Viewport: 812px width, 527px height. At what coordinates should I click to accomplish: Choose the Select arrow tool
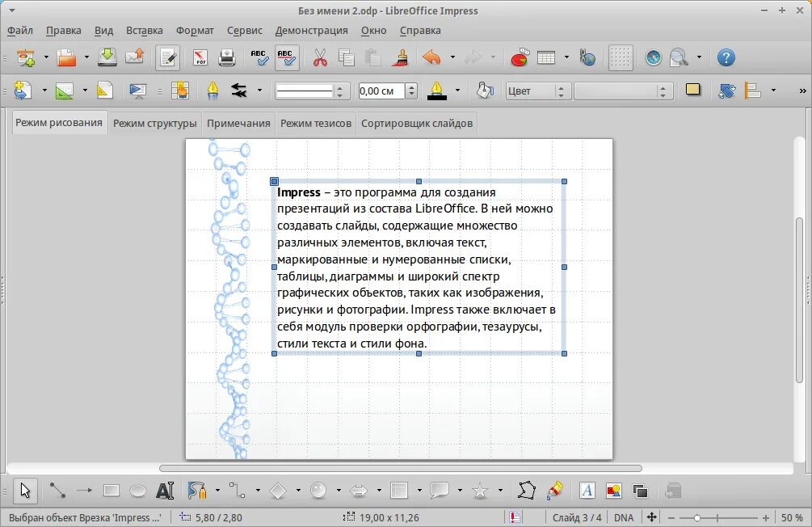[x=25, y=490]
